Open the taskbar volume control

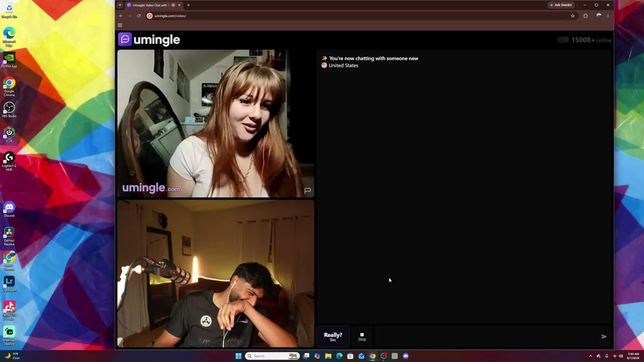[621, 356]
